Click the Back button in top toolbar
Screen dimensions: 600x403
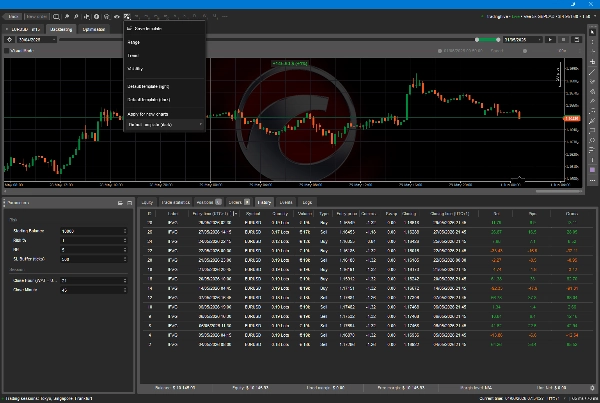point(12,16)
